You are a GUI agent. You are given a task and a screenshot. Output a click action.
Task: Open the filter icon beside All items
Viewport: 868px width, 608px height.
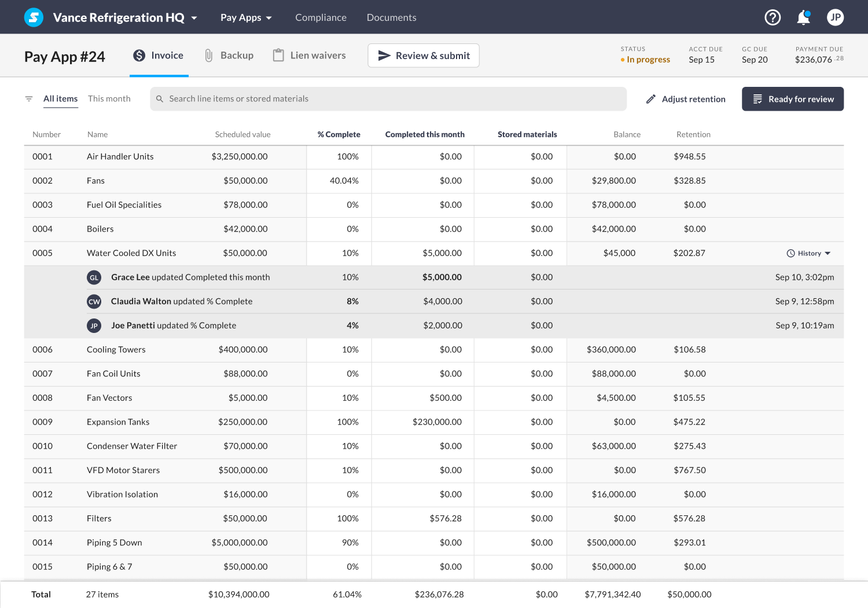pos(28,98)
